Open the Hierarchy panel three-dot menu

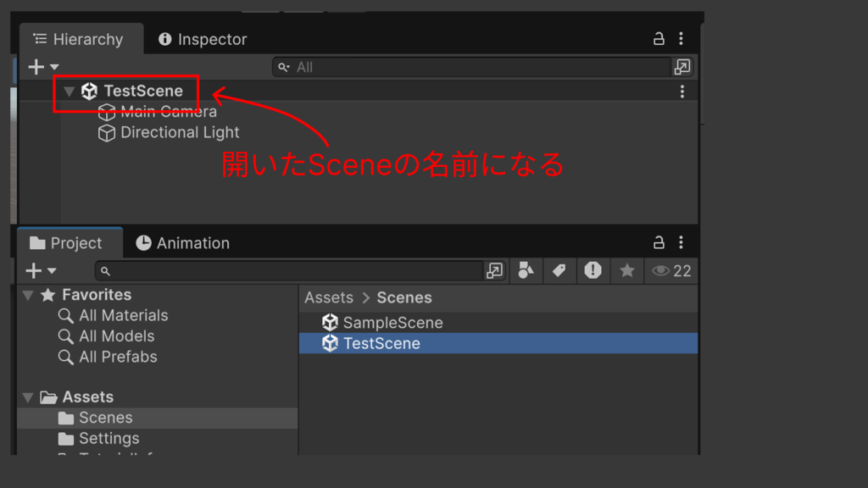pyautogui.click(x=682, y=39)
